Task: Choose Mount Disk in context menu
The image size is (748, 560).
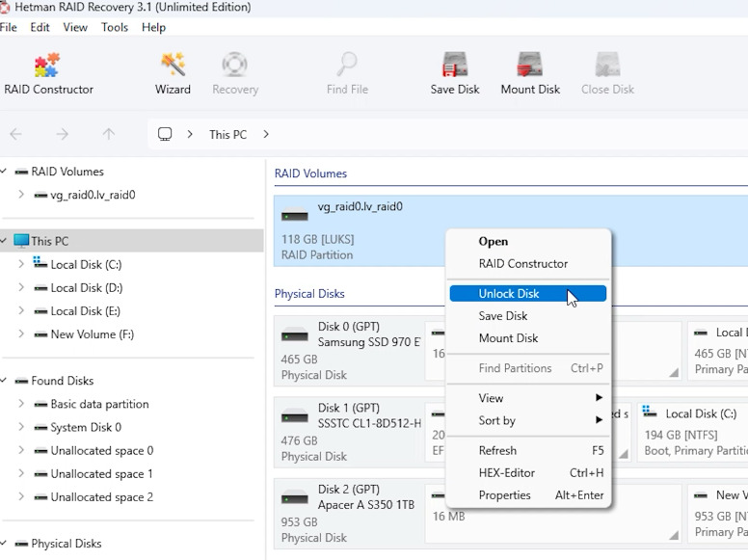Action: [528, 338]
